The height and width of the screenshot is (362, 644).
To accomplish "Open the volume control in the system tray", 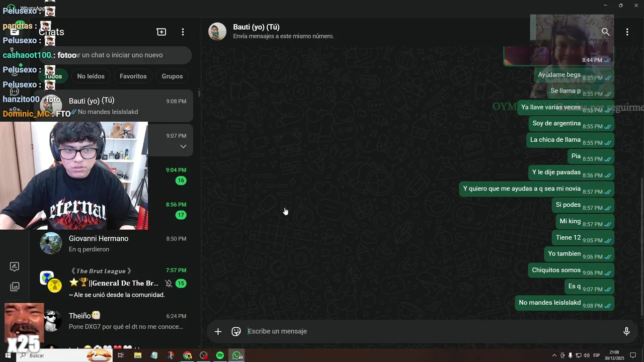I will click(586, 355).
